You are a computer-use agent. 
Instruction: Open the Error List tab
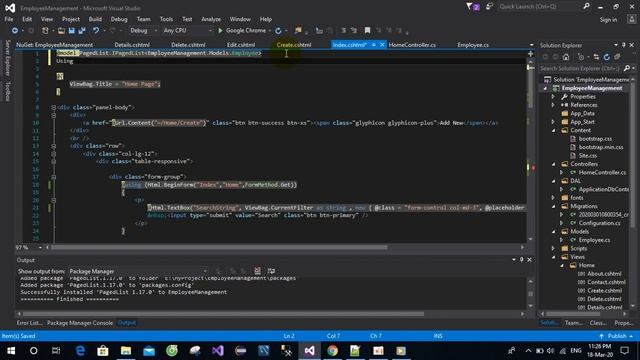[29, 323]
